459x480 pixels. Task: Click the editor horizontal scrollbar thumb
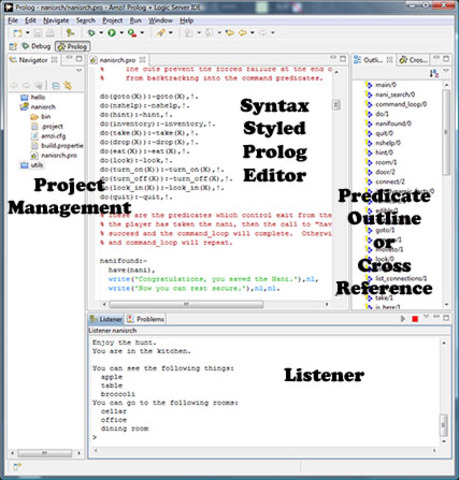point(186,304)
